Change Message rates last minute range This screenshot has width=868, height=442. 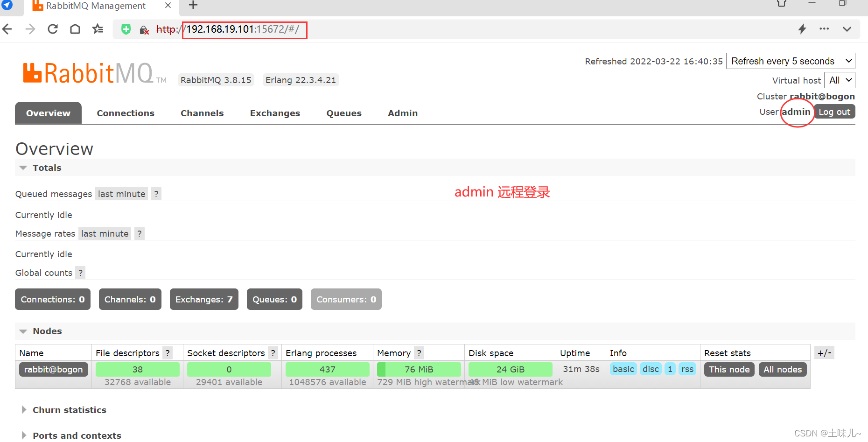(x=105, y=233)
